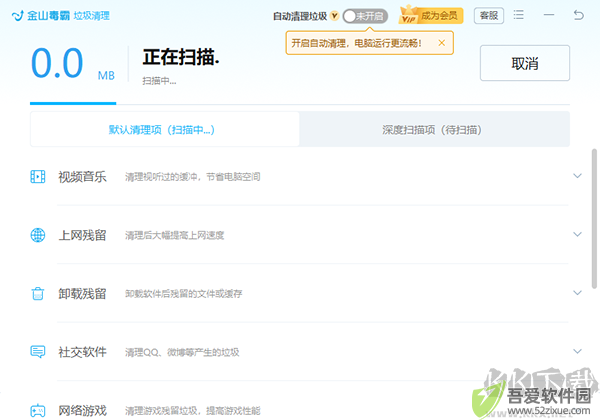Expand the 视频音乐 category chevron
Screen dimensions: 600x420
pyautogui.click(x=577, y=176)
